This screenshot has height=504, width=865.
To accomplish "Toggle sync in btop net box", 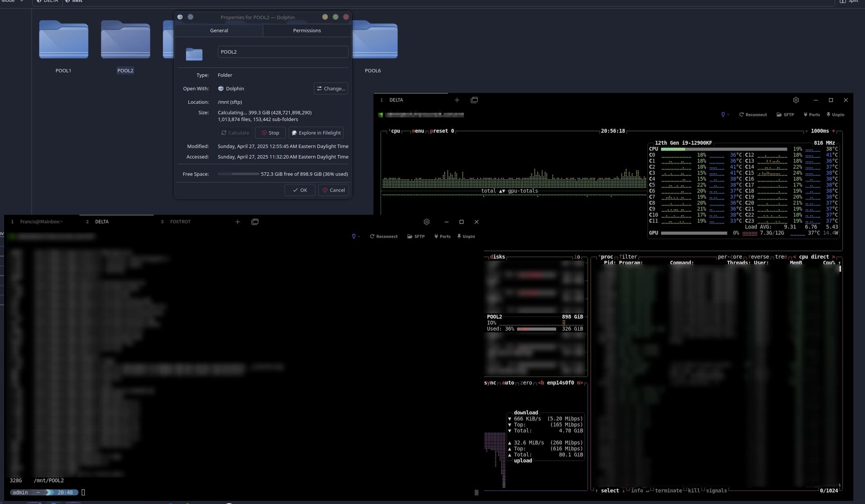I will click(x=490, y=383).
